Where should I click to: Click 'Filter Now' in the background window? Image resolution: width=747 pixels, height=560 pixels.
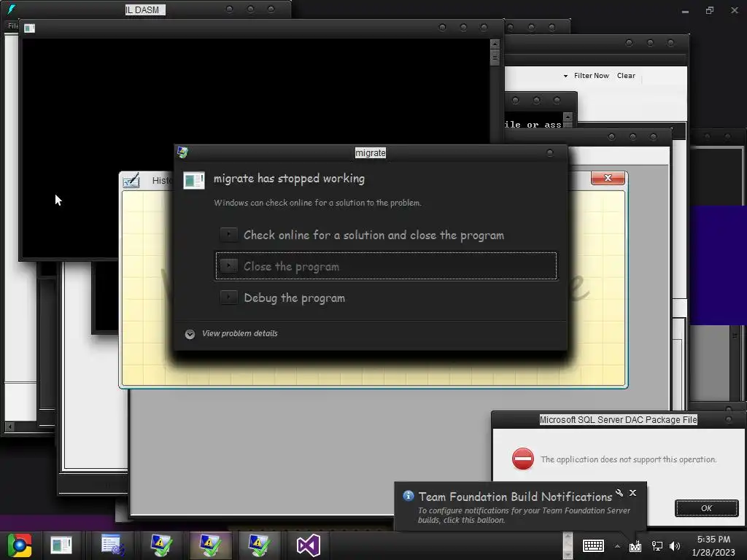[x=591, y=76]
